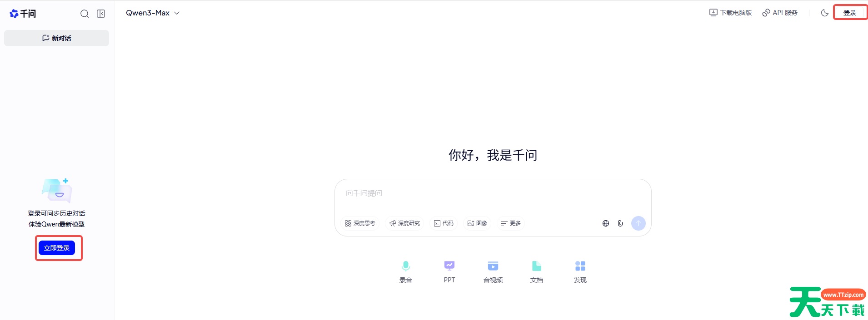Toggle web search globe icon
This screenshot has height=320, width=868.
[x=606, y=223]
